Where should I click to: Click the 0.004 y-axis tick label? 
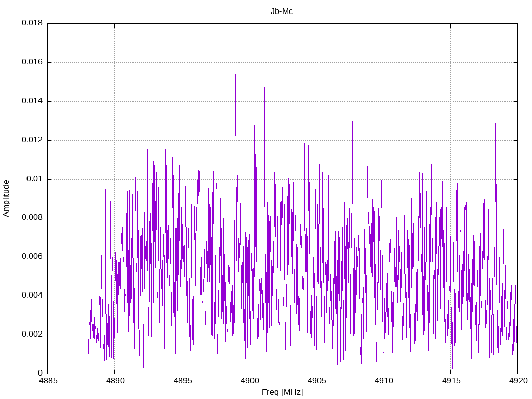[32, 295]
